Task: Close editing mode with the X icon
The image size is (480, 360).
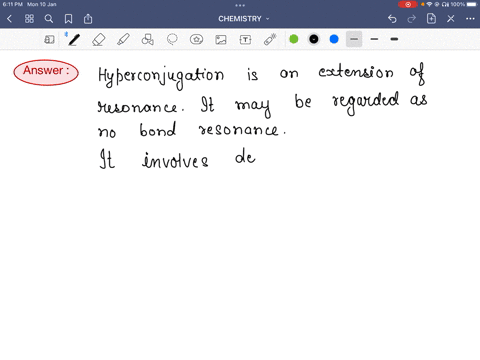Action: [451, 19]
